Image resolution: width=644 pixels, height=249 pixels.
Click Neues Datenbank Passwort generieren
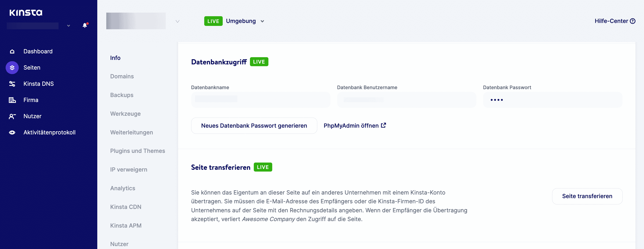point(254,125)
